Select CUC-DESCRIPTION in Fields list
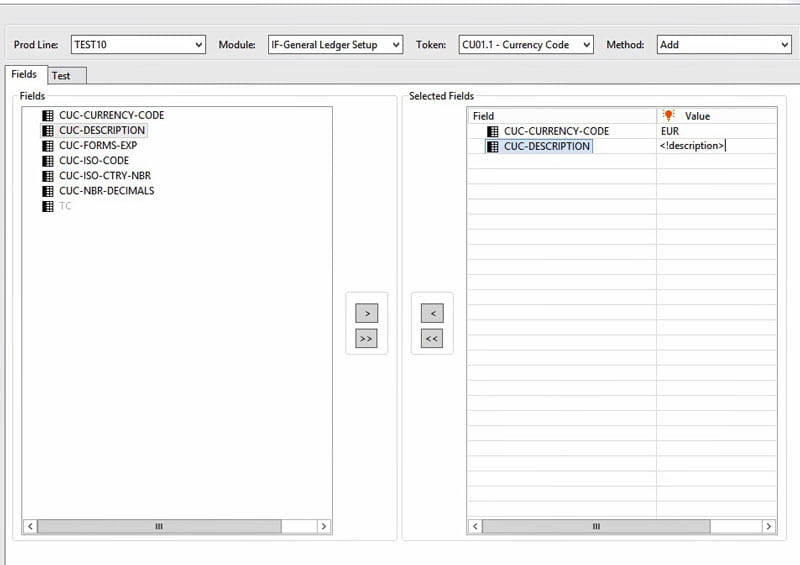Viewport: 800px width, 565px height. [102, 131]
